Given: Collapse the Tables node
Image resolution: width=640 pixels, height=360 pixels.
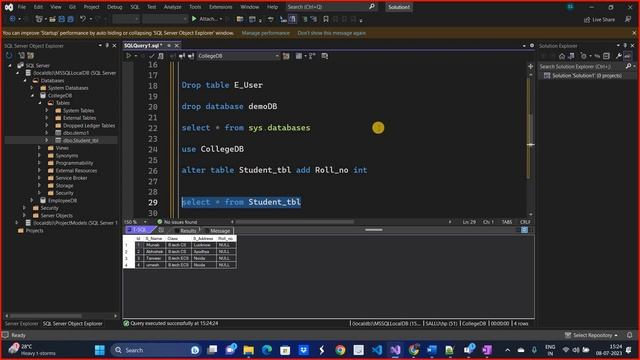Looking at the screenshot, I should (x=40, y=103).
